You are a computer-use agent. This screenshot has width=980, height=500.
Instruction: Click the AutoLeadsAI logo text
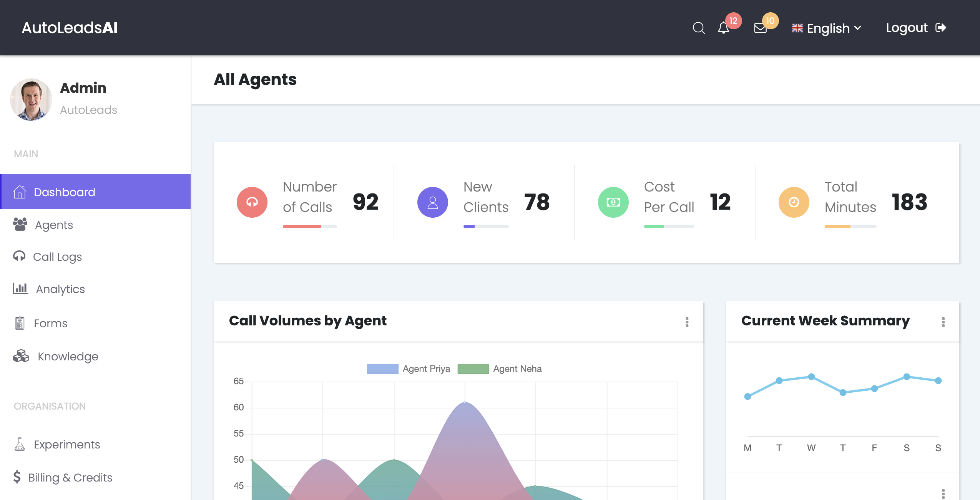coord(70,28)
